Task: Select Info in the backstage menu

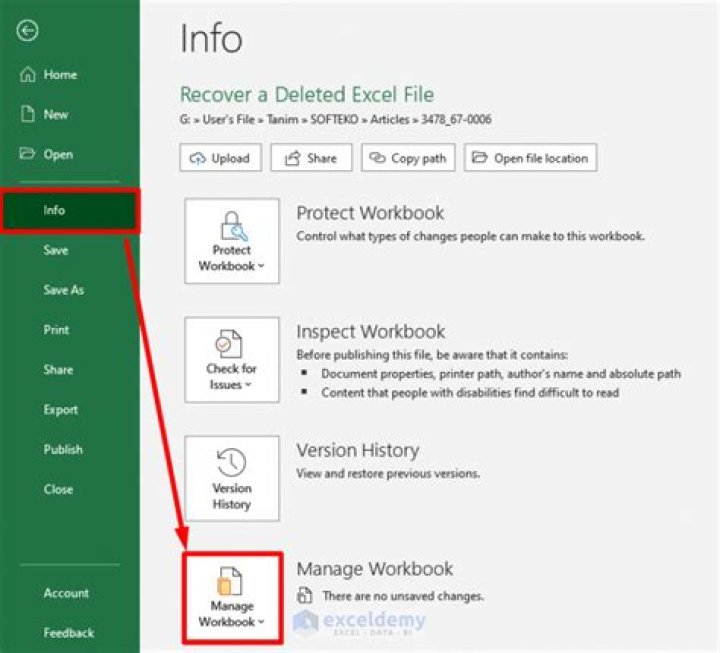Action: 69,210
